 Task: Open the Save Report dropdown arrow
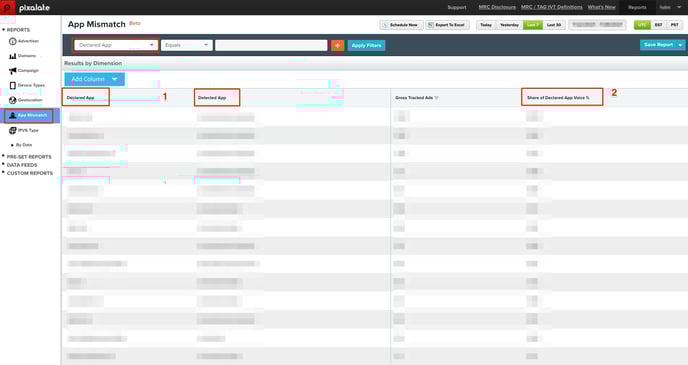681,45
